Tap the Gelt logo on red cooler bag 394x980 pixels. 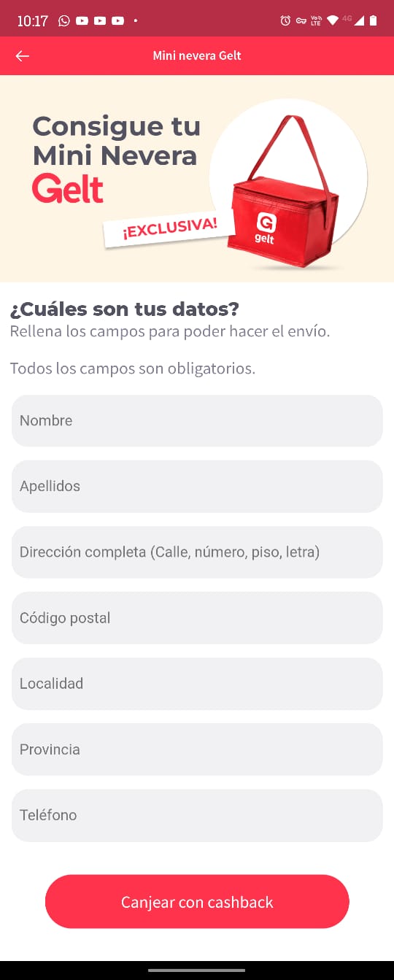click(266, 228)
